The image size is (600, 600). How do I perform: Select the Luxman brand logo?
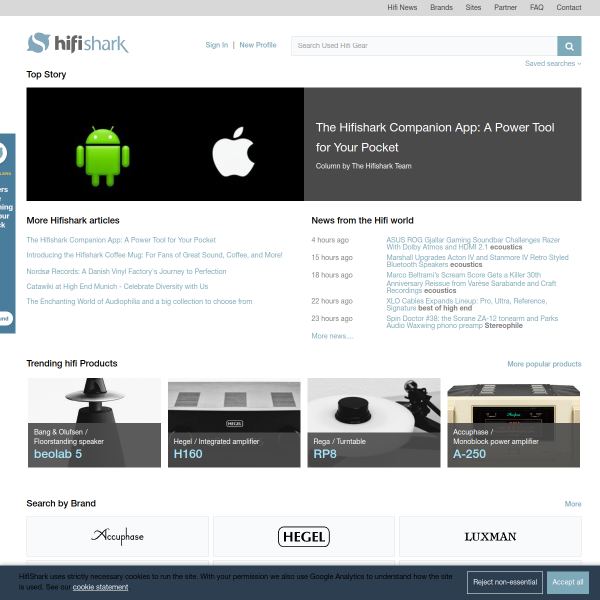[490, 536]
